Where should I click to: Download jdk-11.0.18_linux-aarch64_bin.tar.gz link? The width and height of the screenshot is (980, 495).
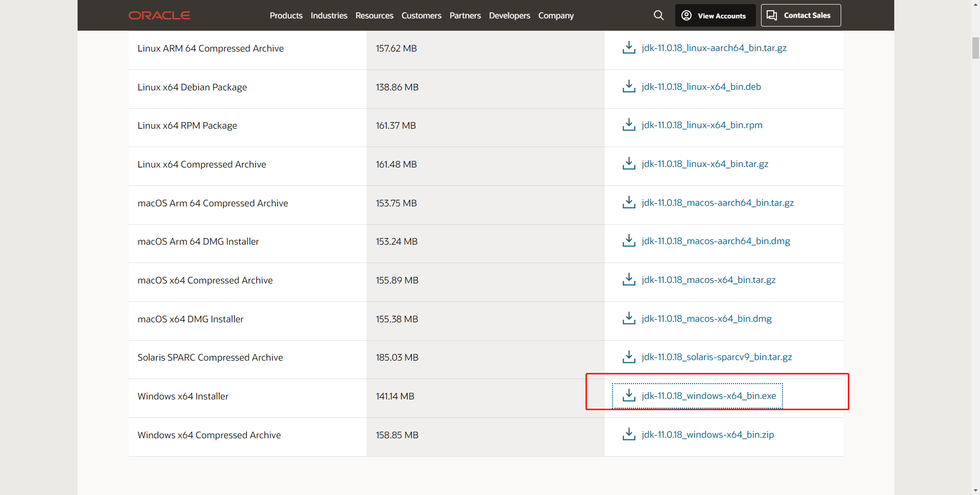coord(714,48)
